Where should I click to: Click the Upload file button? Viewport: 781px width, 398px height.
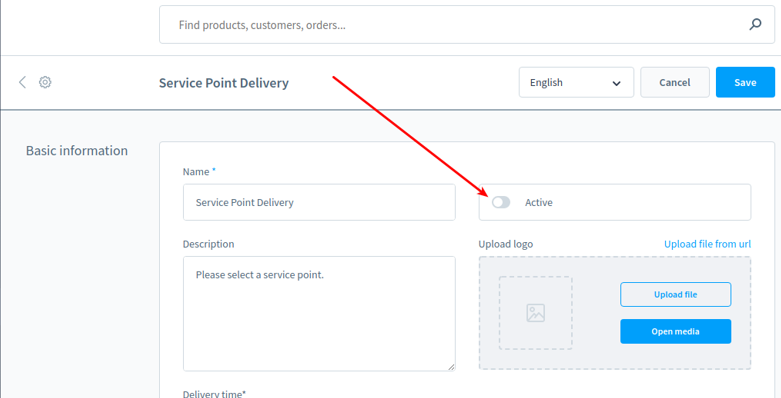pyautogui.click(x=675, y=294)
